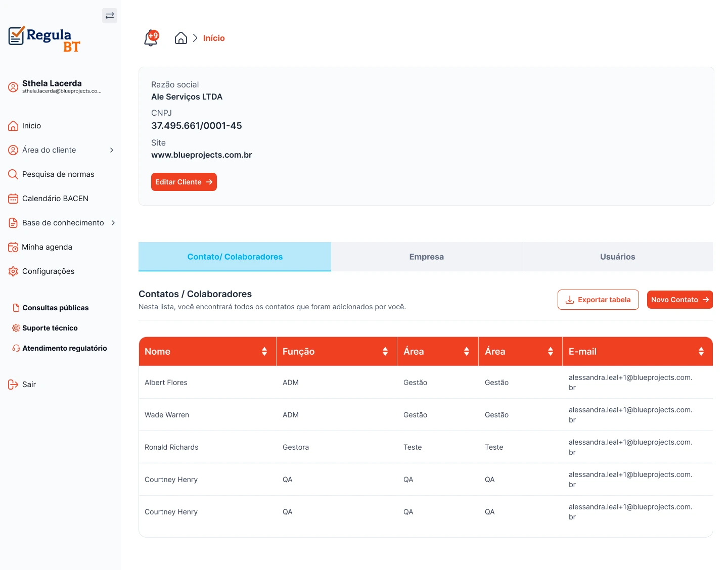Switch to the Usuários tab
Image resolution: width=728 pixels, height=570 pixels.
click(617, 257)
